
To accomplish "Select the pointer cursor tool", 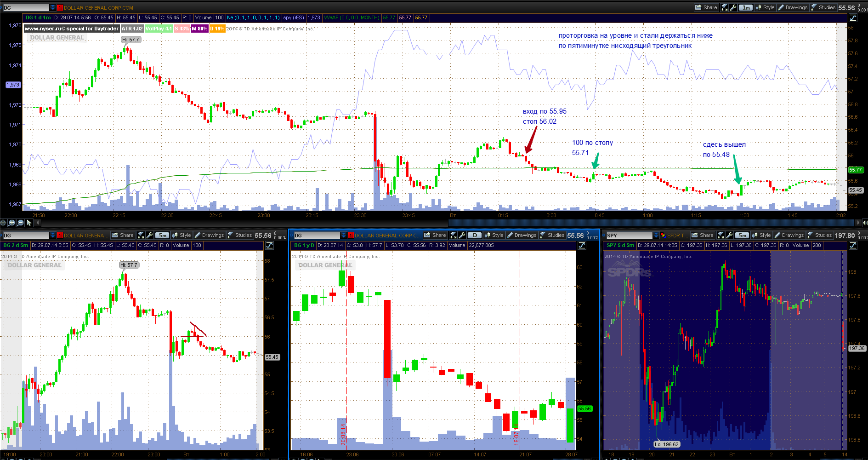I will tap(29, 223).
